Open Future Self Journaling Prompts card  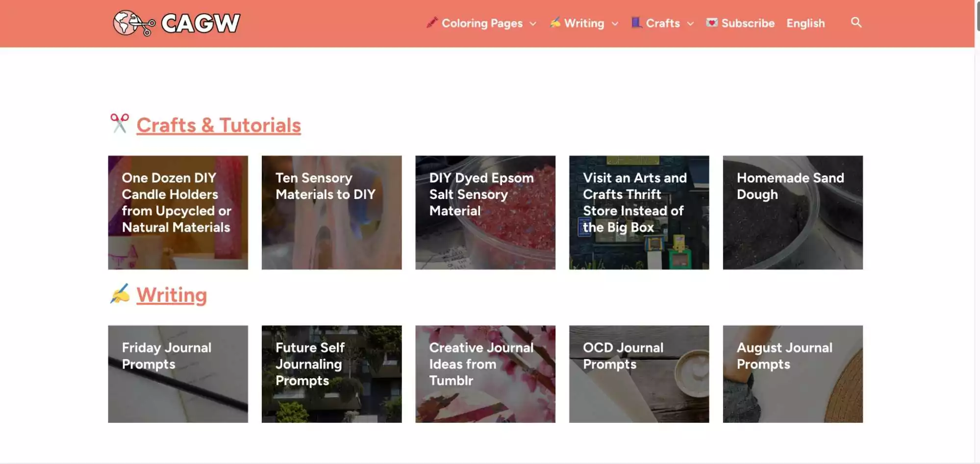331,374
